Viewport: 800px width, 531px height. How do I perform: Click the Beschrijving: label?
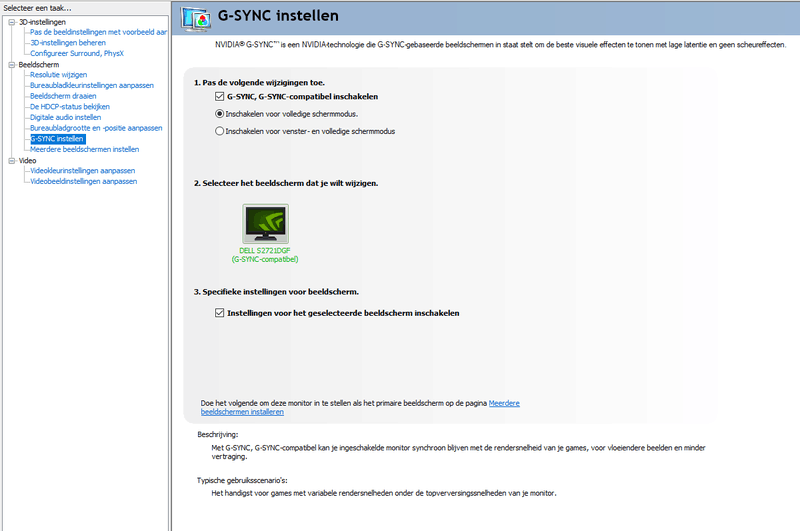click(x=218, y=435)
